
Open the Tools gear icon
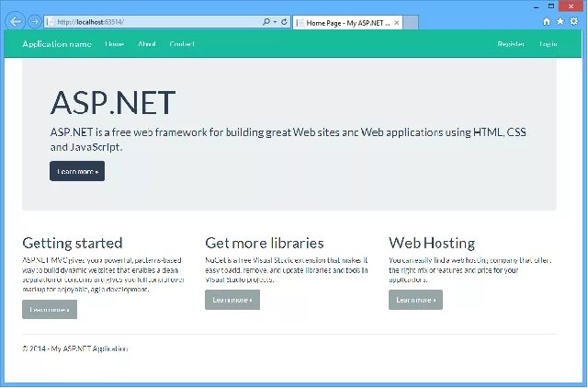[x=574, y=21]
